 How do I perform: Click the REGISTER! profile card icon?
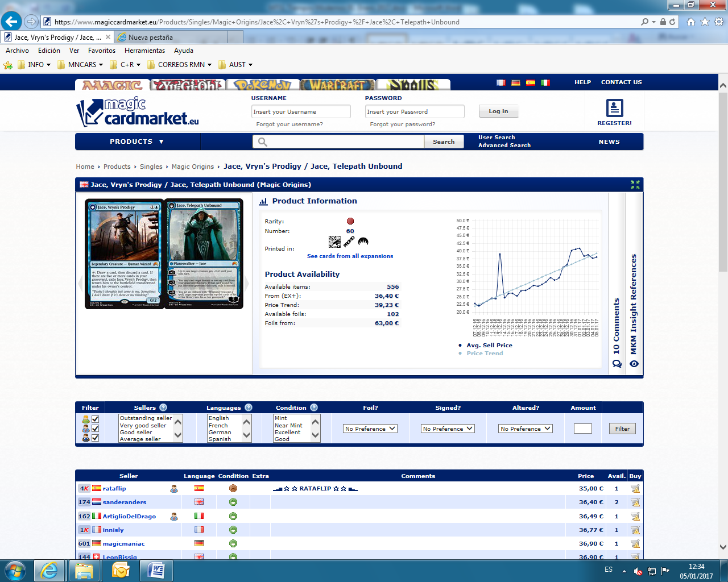(x=614, y=107)
